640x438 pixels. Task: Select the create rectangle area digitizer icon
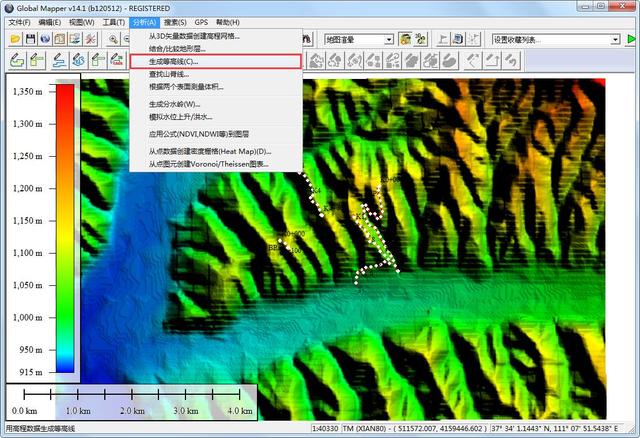click(x=37, y=61)
